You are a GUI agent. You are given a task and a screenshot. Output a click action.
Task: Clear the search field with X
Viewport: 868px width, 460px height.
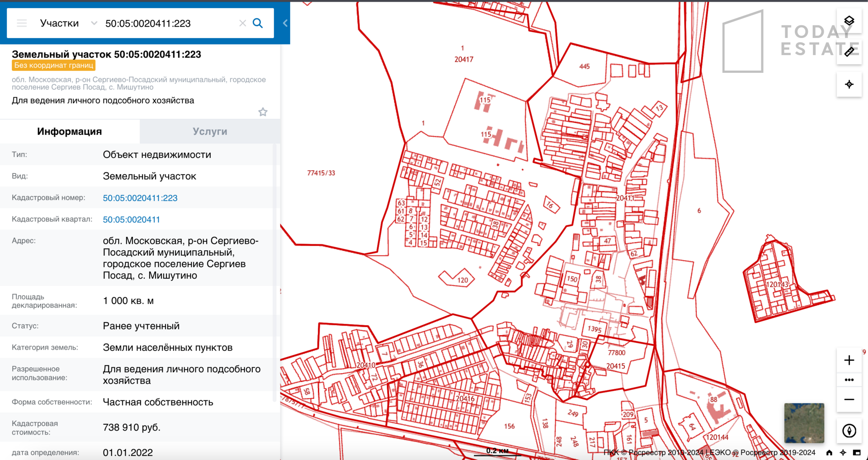242,23
